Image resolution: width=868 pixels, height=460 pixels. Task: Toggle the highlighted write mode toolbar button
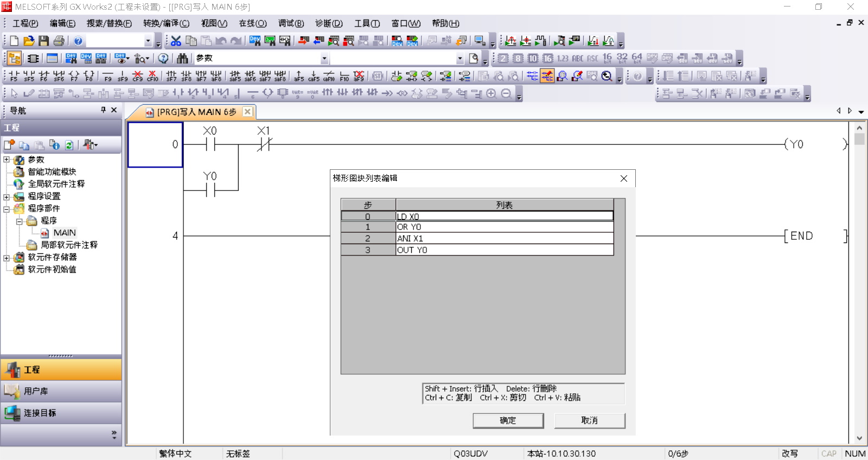(547, 76)
